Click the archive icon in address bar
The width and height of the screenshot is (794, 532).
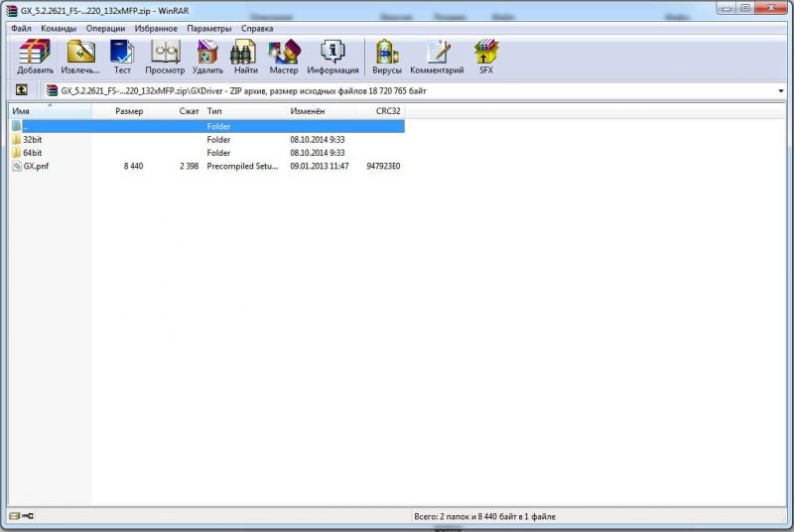[52, 90]
